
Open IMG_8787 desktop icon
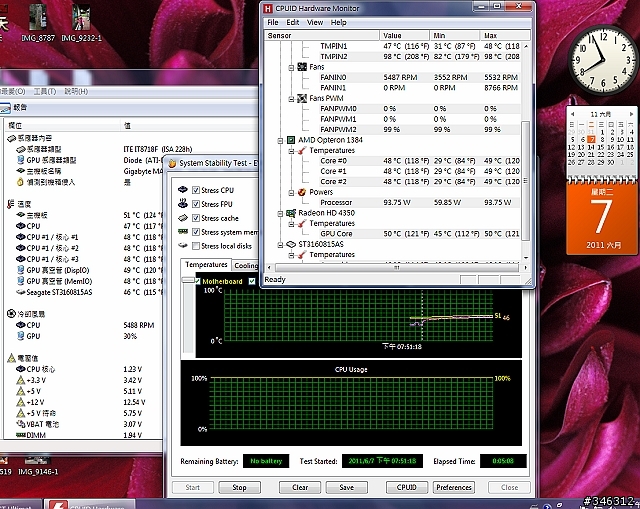(38, 22)
